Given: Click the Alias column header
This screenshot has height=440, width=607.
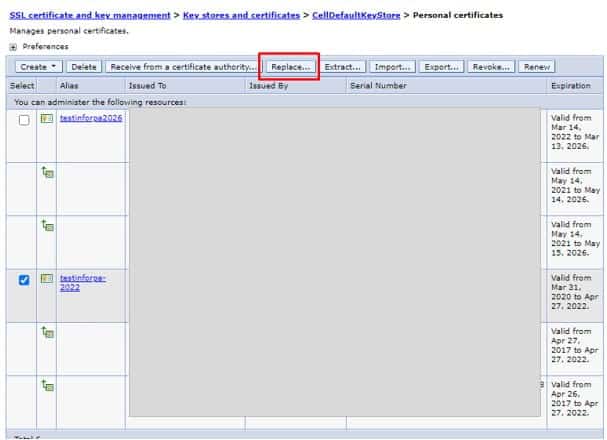Looking at the screenshot, I should point(69,86).
